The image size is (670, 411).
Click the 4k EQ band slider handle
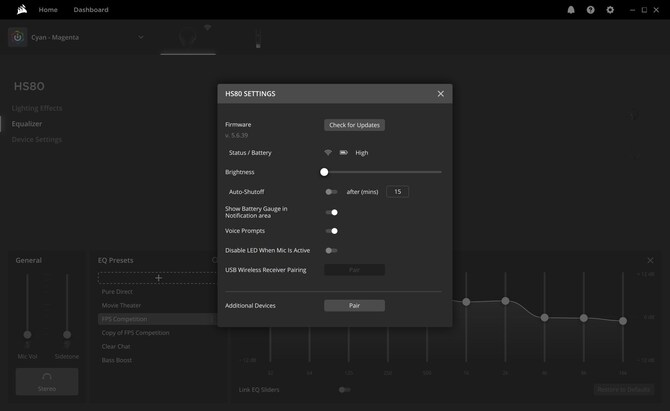point(544,317)
